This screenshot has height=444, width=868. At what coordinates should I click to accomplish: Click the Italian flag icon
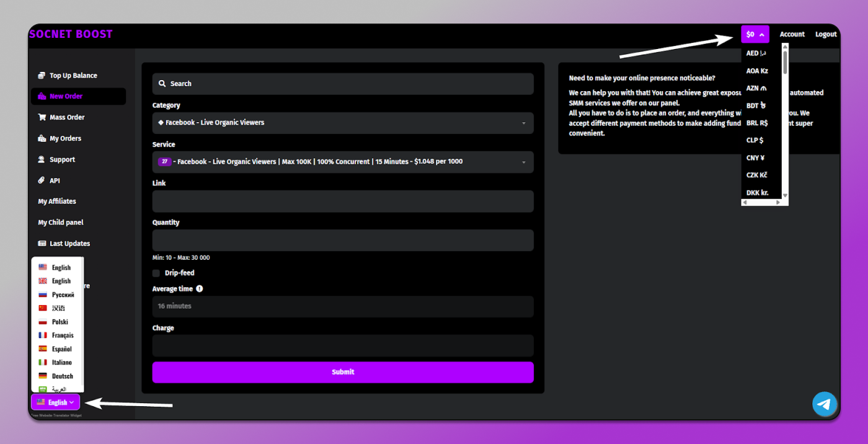click(x=43, y=362)
